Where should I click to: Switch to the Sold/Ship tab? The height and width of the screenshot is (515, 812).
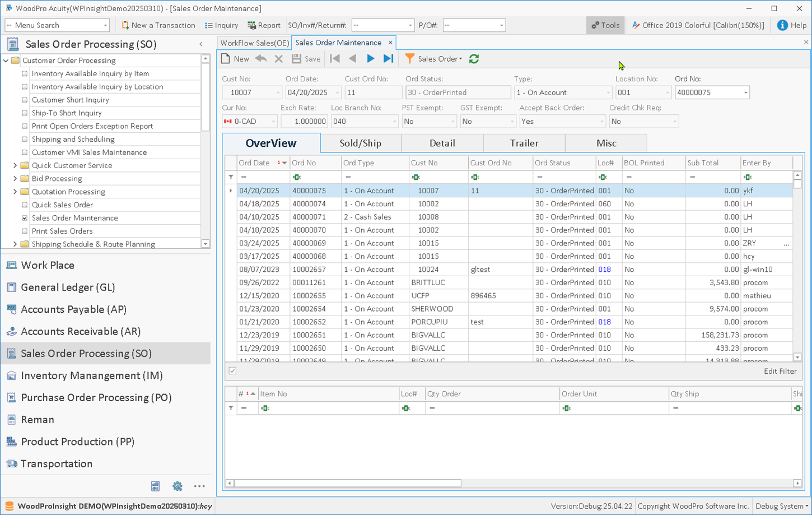[x=360, y=143]
